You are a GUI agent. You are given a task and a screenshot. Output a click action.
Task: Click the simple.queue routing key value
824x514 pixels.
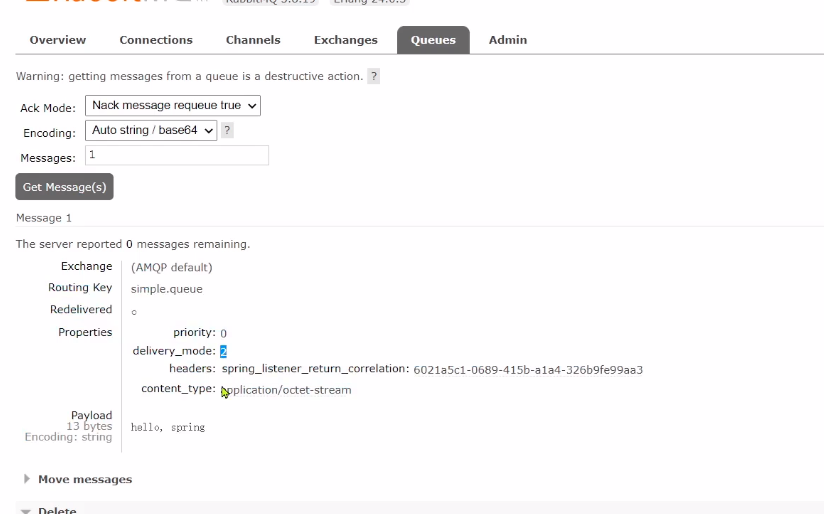(x=167, y=289)
